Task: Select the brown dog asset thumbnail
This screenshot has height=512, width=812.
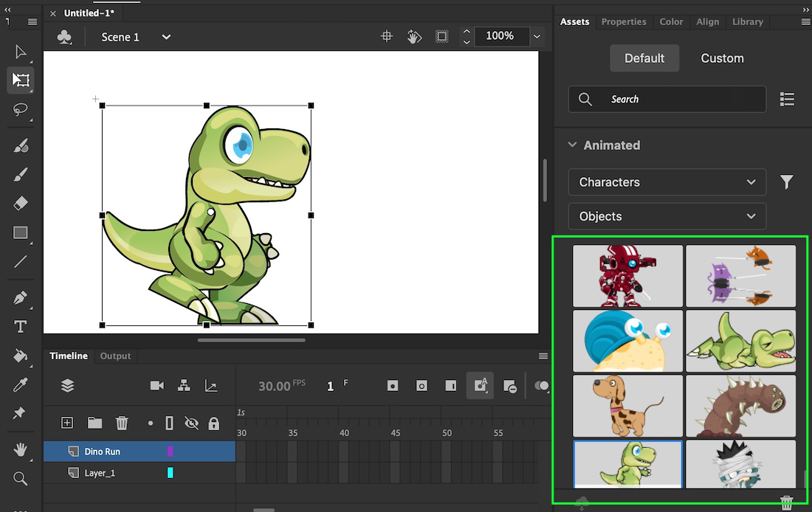Action: pos(627,406)
